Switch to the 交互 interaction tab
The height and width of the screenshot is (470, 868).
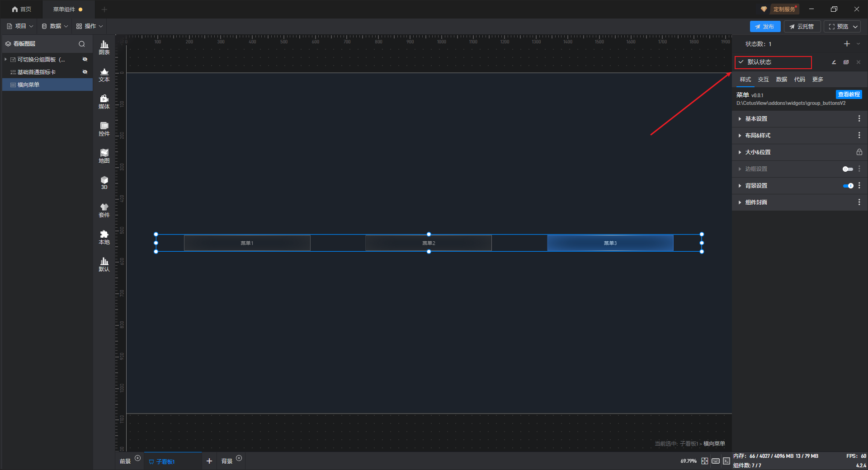coord(764,80)
